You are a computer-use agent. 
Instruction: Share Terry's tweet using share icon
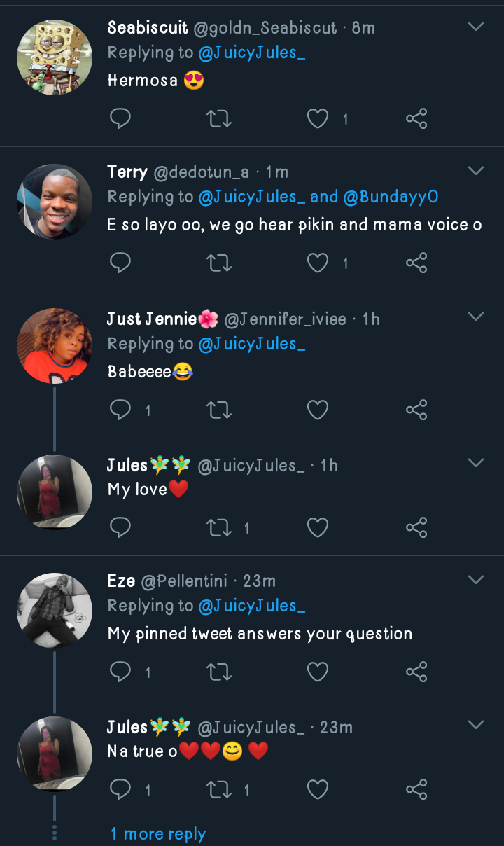click(x=416, y=263)
